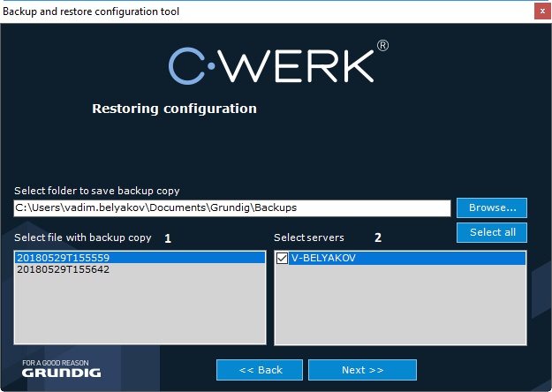Click empty area in backup file list
Screen dimensions: 552x392
(x=140, y=309)
